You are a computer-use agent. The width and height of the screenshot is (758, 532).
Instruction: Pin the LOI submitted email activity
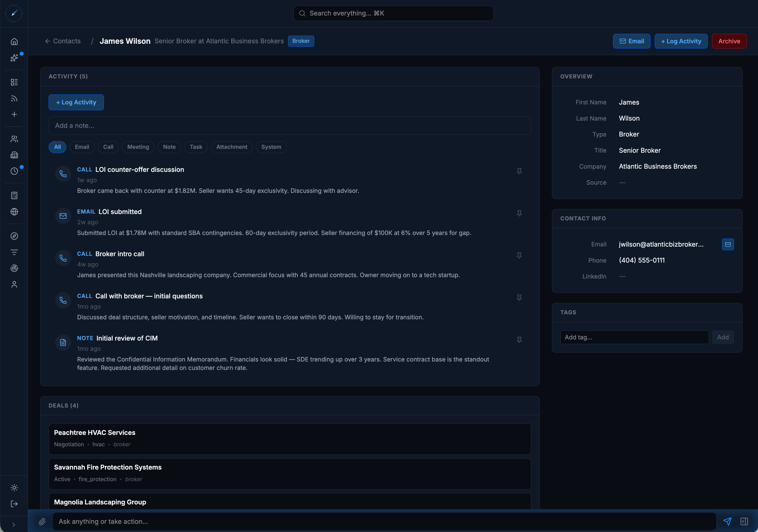[519, 214]
